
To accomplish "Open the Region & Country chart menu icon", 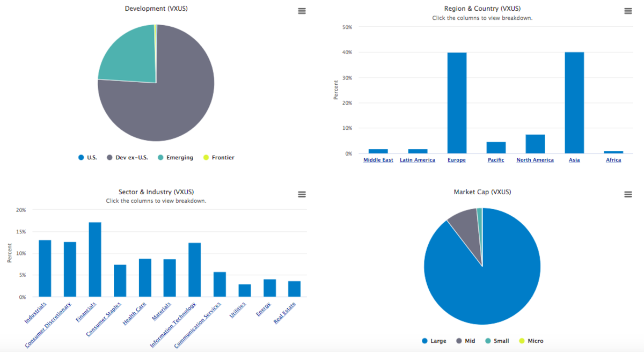I will pyautogui.click(x=628, y=11).
